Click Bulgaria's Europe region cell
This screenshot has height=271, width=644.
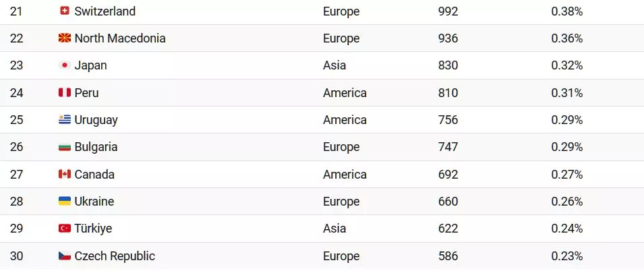point(341,147)
